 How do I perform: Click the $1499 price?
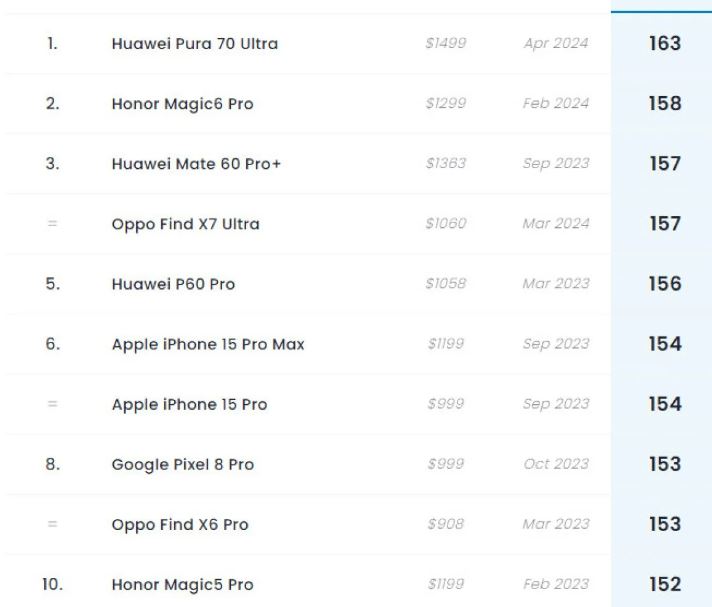point(445,44)
